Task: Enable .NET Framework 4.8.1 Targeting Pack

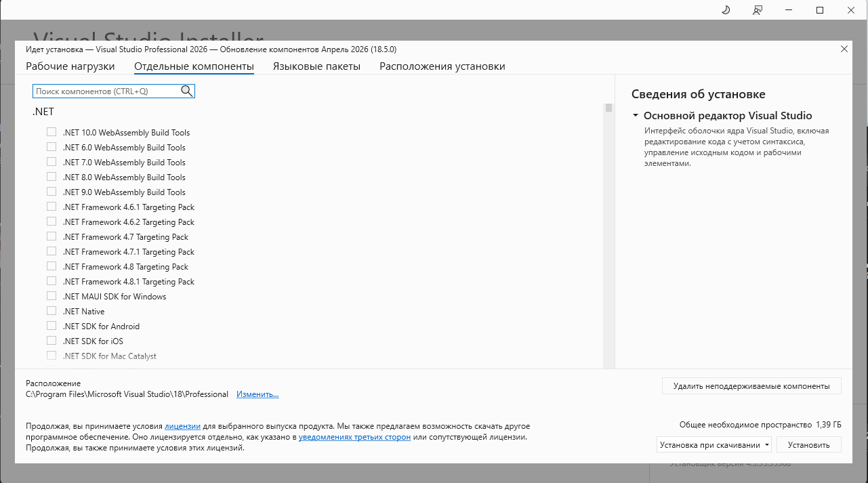Action: [x=51, y=281]
